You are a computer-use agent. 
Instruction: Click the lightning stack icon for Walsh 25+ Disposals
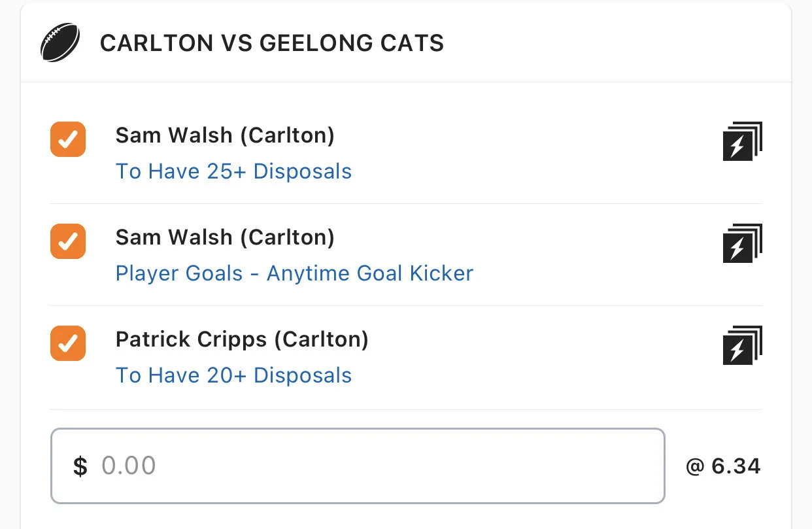(742, 141)
